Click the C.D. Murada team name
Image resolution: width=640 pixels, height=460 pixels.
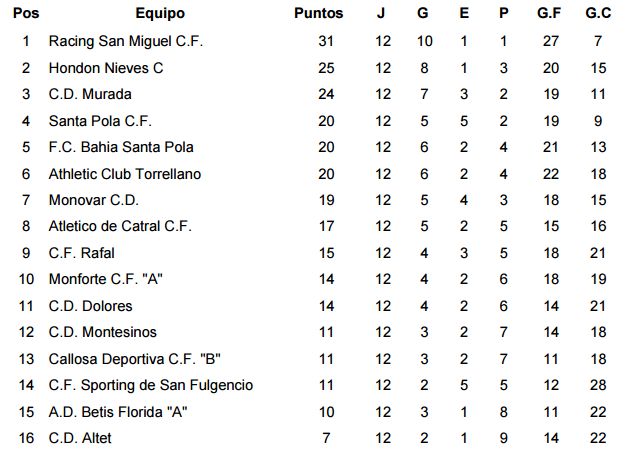point(90,95)
